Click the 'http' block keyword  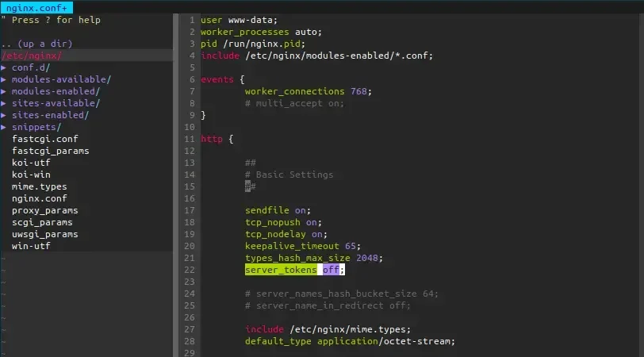point(212,139)
